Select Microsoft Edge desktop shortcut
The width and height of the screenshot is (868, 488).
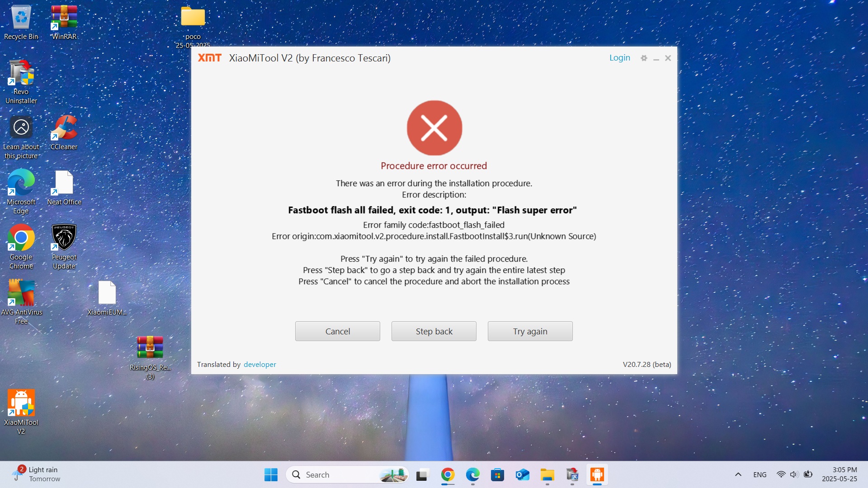(x=21, y=192)
